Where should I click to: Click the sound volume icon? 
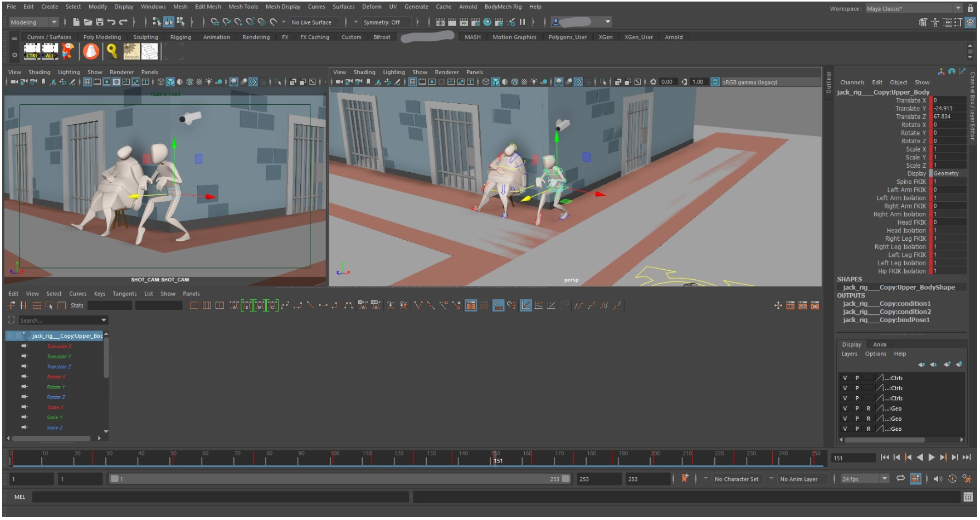pos(937,479)
